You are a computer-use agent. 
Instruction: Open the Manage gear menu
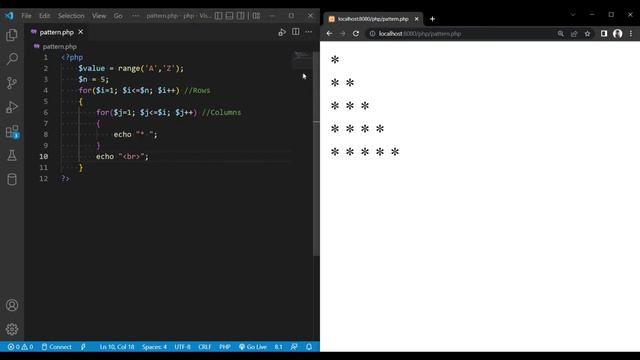click(12, 329)
